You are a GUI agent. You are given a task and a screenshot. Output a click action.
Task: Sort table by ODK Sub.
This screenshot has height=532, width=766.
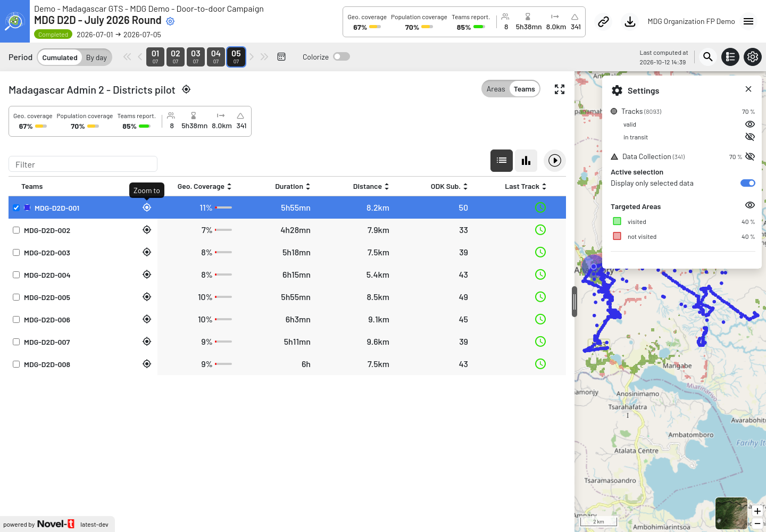[449, 187]
